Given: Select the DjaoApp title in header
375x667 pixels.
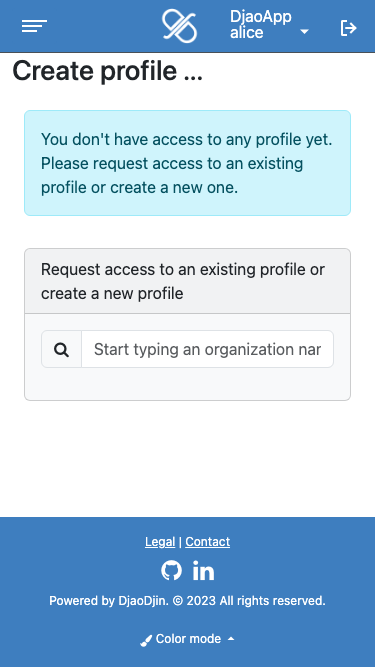Looking at the screenshot, I should (261, 17).
